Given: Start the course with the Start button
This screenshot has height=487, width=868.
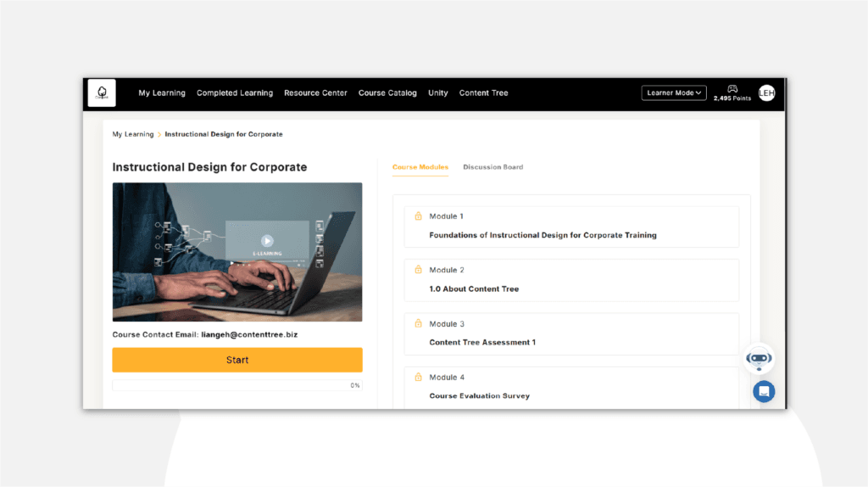Looking at the screenshot, I should 237,360.
